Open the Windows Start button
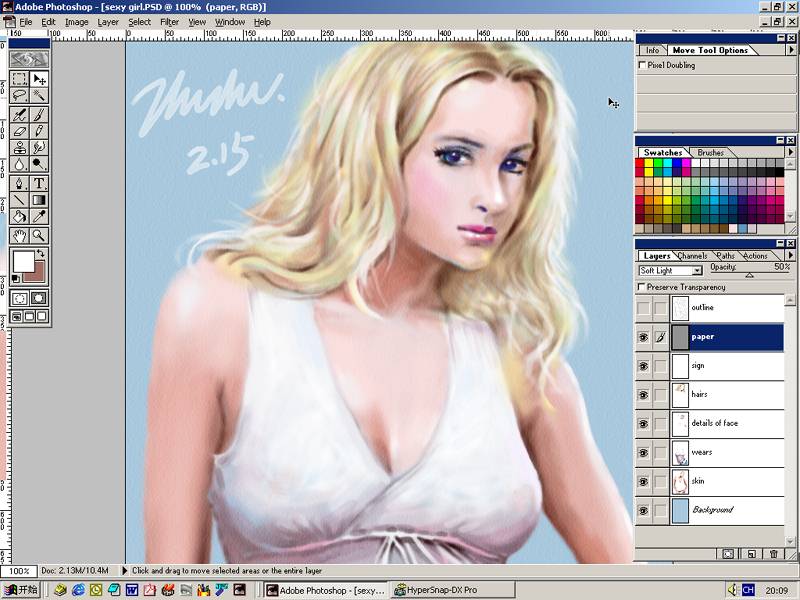The width and height of the screenshot is (800, 600). pyautogui.click(x=21, y=590)
